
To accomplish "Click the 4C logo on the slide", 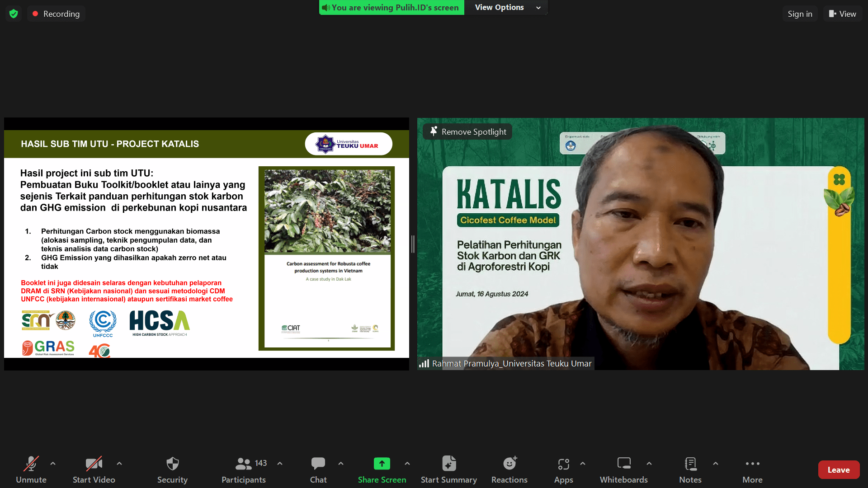I will (99, 351).
